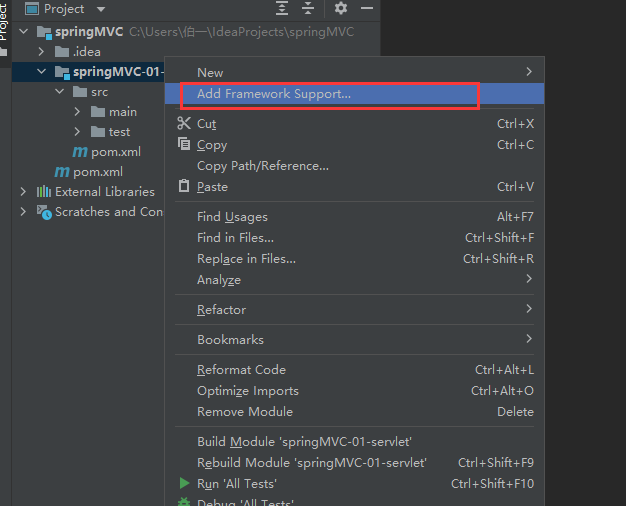Open the root-level pom.xml
626x506 pixels.
pyautogui.click(x=98, y=172)
